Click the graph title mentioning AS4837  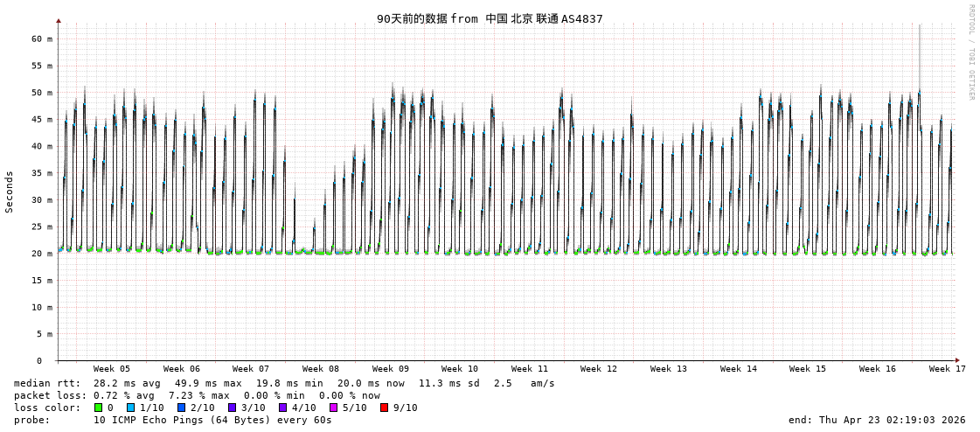point(490,18)
